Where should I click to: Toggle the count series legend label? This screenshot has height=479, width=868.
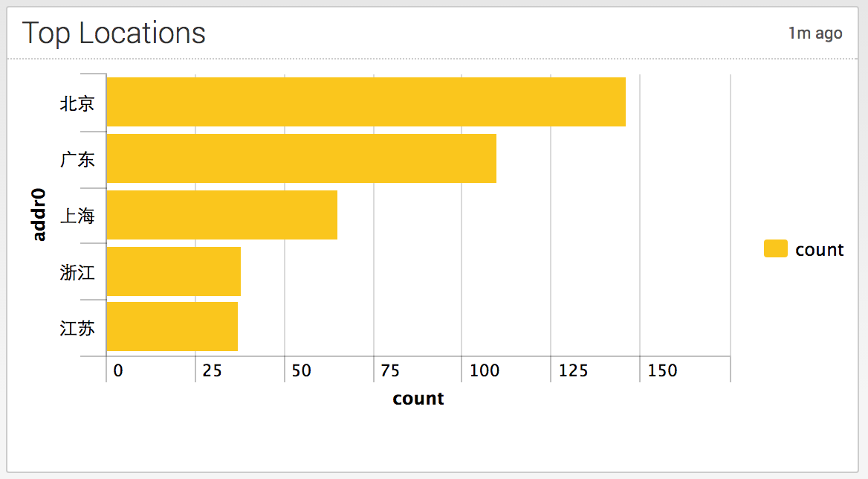[819, 250]
